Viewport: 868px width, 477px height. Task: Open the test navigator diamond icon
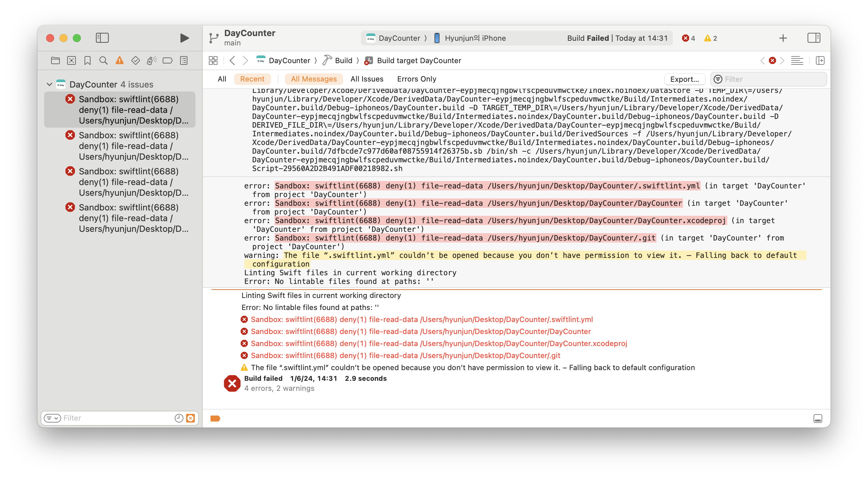[135, 61]
